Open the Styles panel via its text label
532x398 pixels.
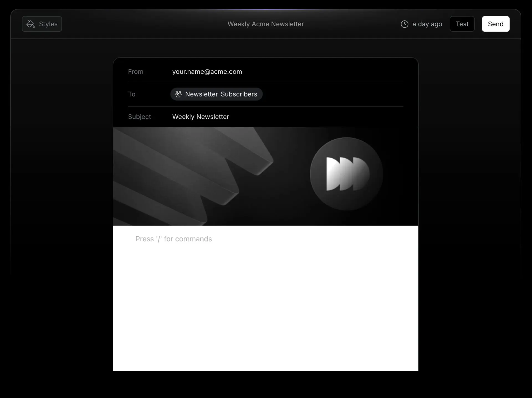coord(48,24)
